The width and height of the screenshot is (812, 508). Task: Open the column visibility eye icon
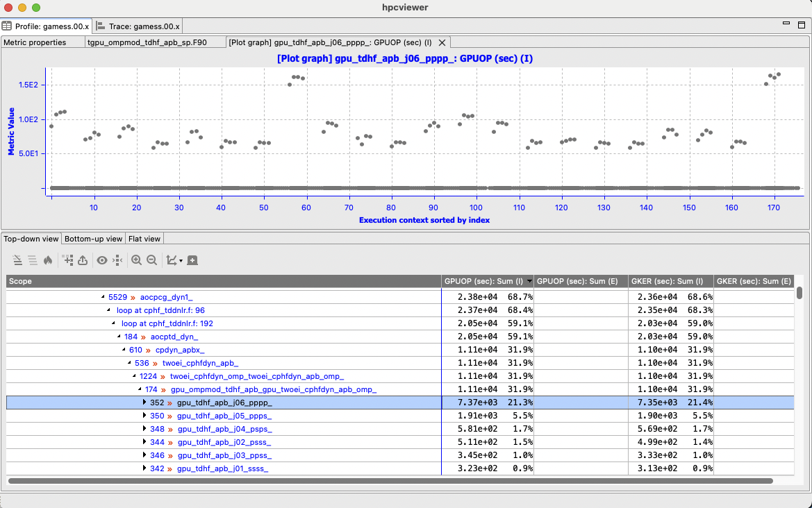[x=101, y=260]
